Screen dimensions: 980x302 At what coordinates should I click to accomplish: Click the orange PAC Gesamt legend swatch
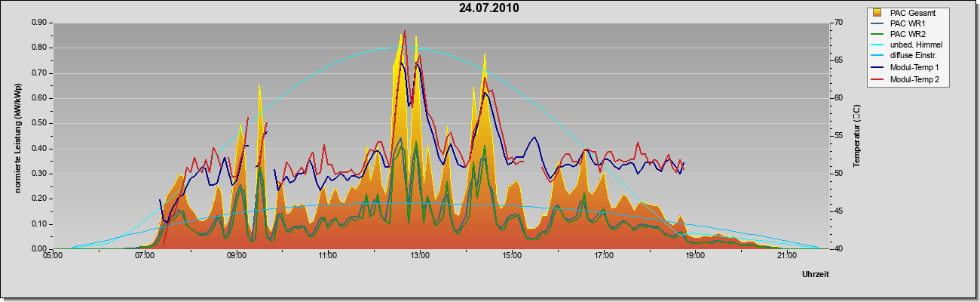click(x=877, y=13)
